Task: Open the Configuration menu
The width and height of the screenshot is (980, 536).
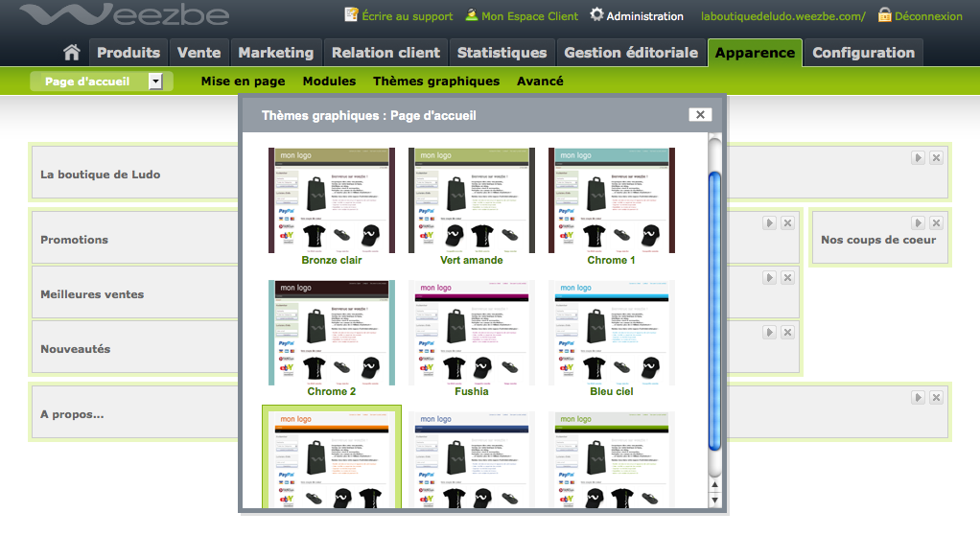Action: coord(863,53)
